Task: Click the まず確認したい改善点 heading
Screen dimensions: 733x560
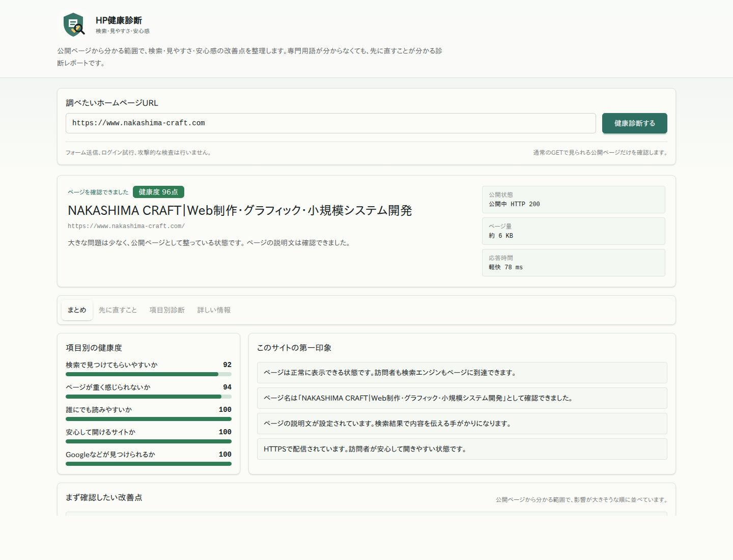Action: [x=104, y=497]
